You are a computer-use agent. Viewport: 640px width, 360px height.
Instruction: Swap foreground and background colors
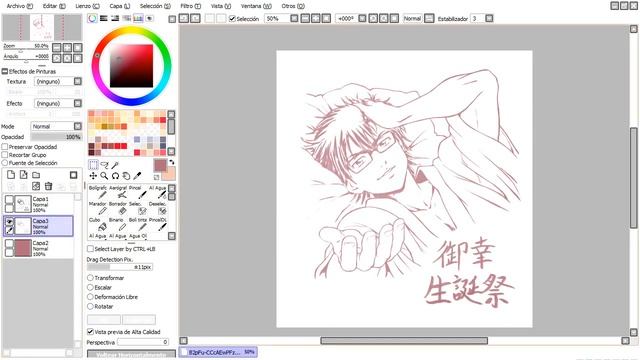pos(172,162)
